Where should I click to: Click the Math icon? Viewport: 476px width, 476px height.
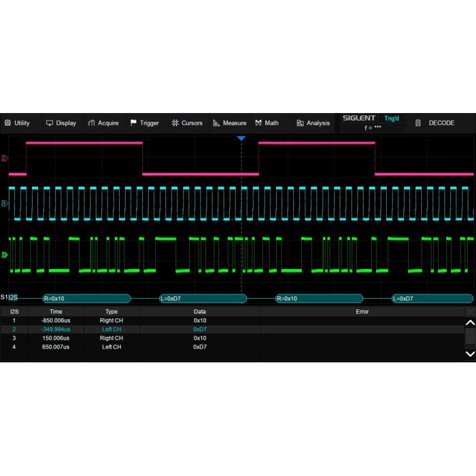coord(259,123)
